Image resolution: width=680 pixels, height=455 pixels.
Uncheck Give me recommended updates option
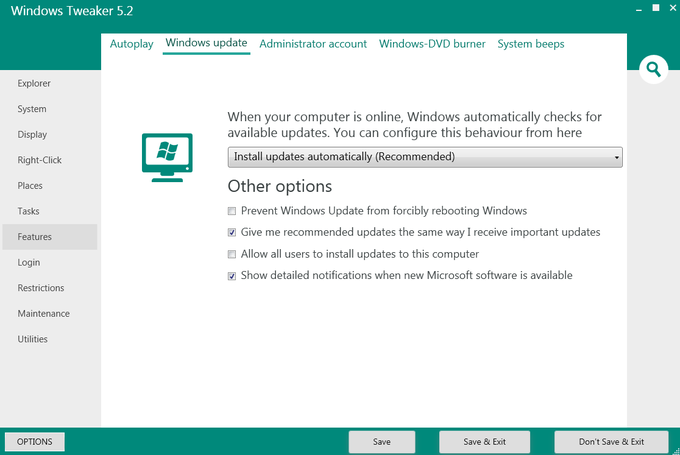(232, 233)
